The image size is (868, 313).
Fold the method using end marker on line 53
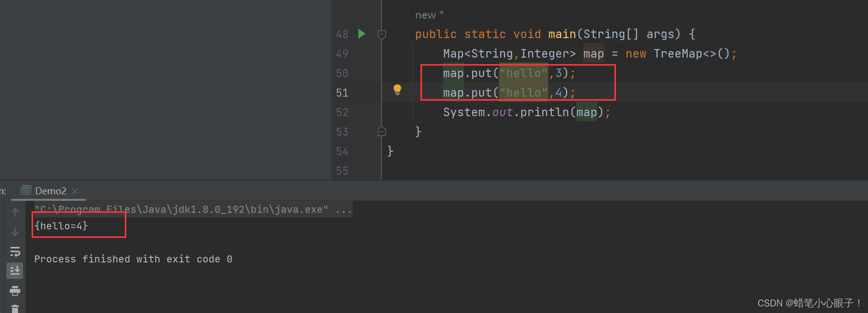point(382,131)
